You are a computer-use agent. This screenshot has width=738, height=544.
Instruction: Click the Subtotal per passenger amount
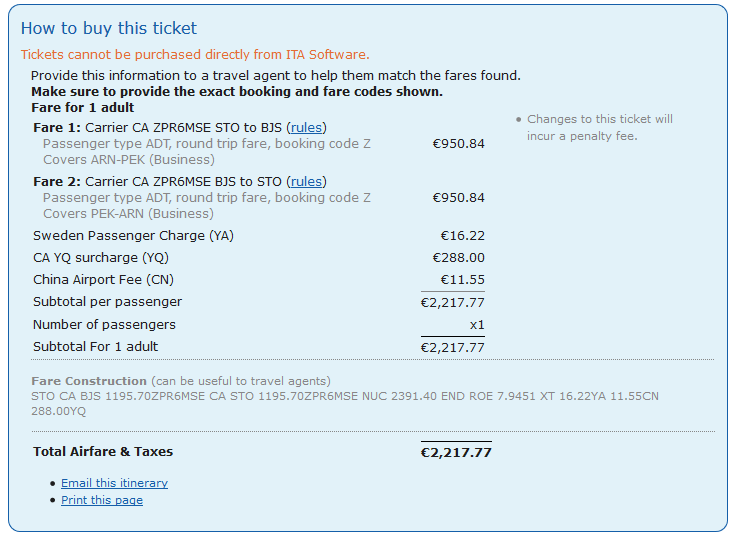point(453,302)
